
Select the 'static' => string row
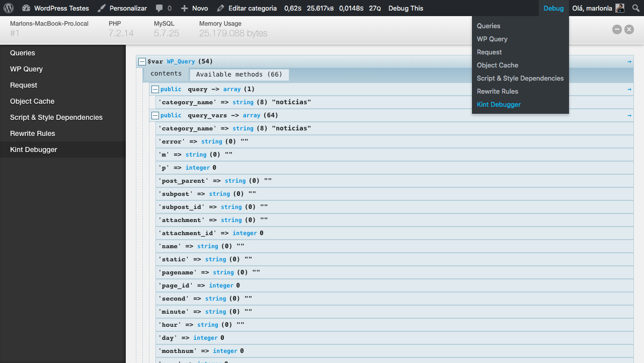pos(395,259)
